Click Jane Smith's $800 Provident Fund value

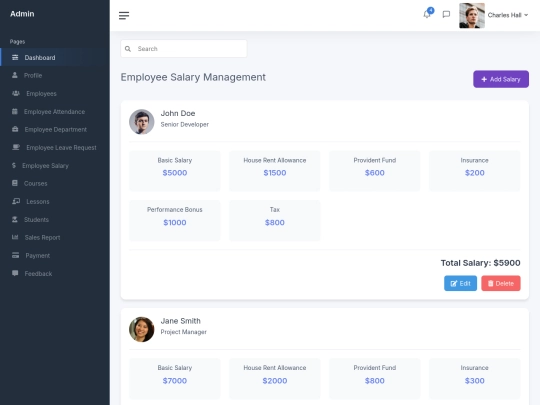(374, 381)
